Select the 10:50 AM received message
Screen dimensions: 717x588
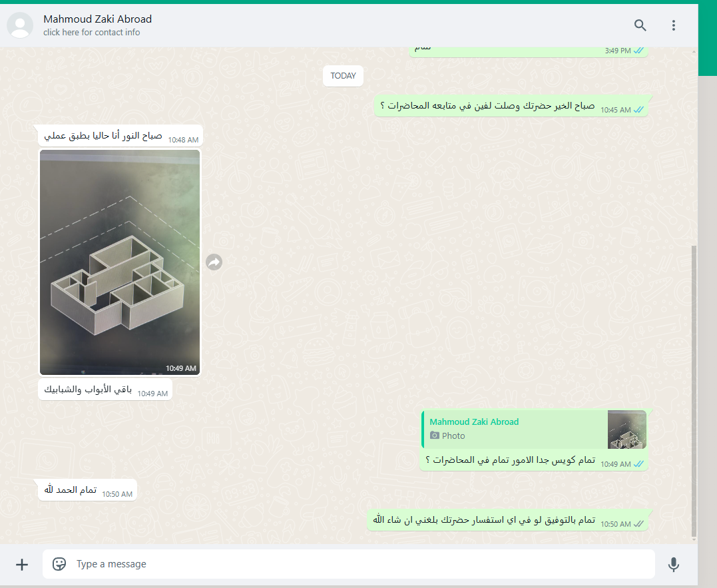point(88,490)
